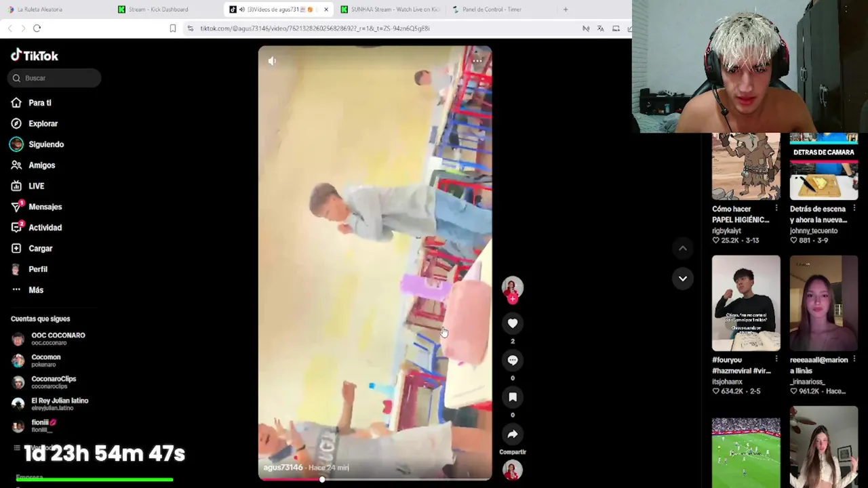Viewport: 868px width, 488px height.
Task: Click the translate page icon
Action: tap(600, 28)
